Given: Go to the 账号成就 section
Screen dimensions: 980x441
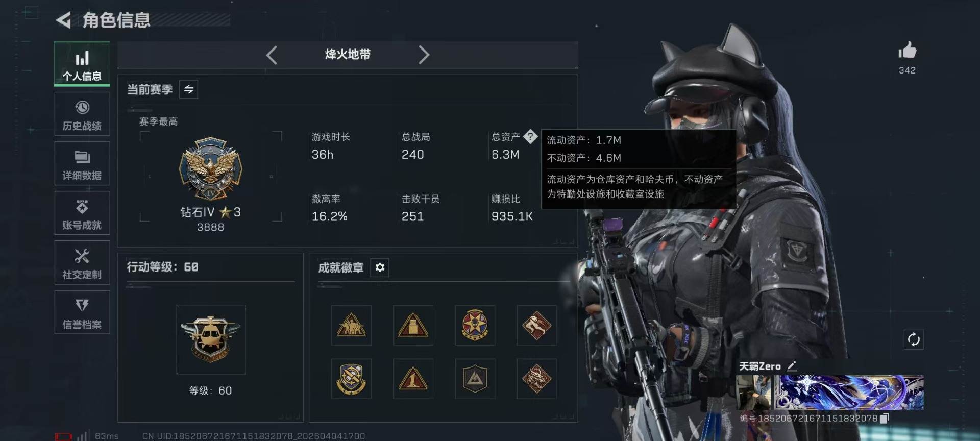Looking at the screenshot, I should tap(82, 213).
